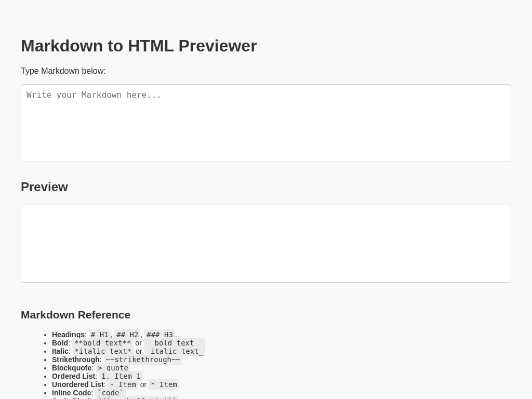Click the '* Item' list syntax example
Viewport: 532px width, 399px height.
tap(164, 384)
